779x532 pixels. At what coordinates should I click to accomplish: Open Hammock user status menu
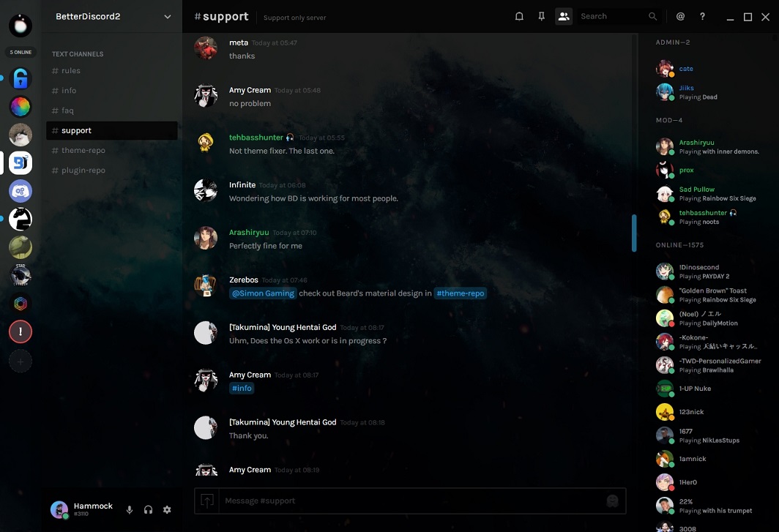click(x=59, y=510)
